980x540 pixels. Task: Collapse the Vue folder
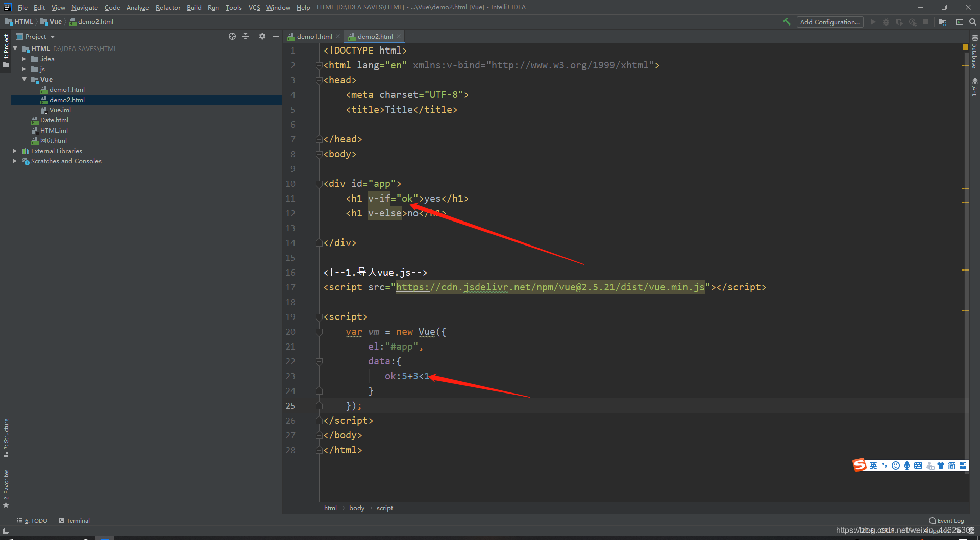pos(24,79)
